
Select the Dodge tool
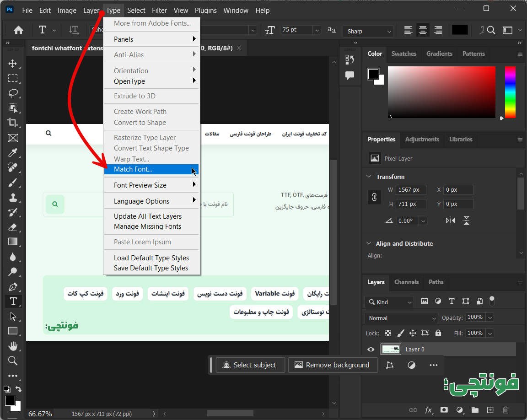tap(13, 271)
